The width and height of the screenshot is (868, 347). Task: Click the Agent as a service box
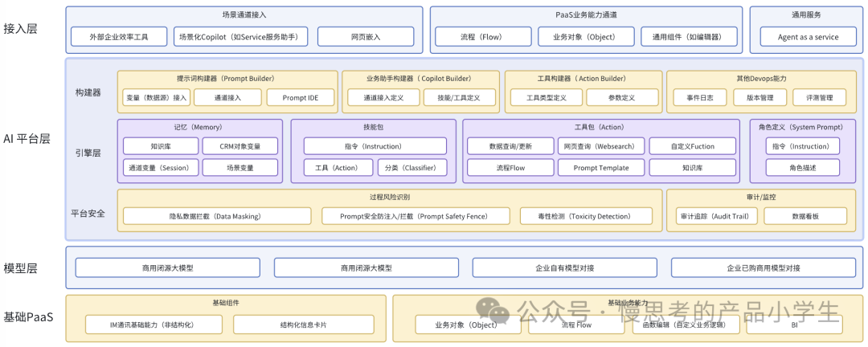(x=809, y=37)
